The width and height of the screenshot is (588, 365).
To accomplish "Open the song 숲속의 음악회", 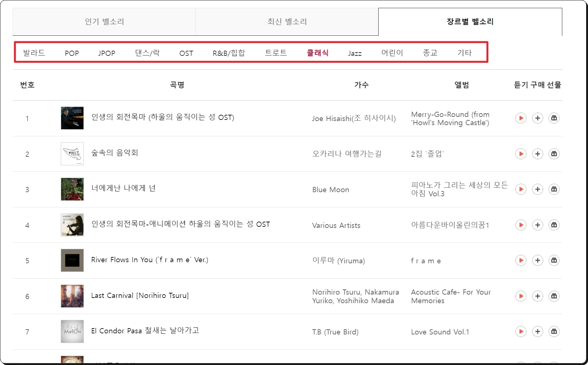I will (x=115, y=153).
